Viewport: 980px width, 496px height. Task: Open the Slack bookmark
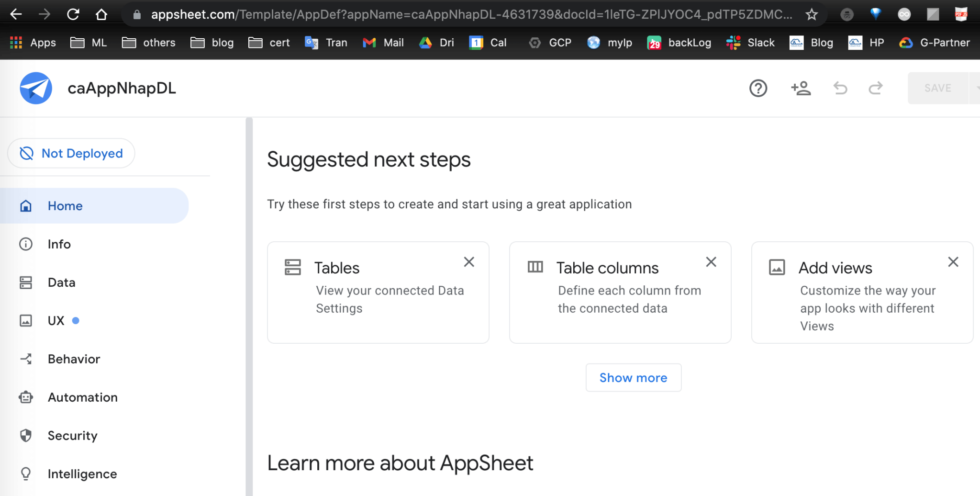(x=750, y=42)
